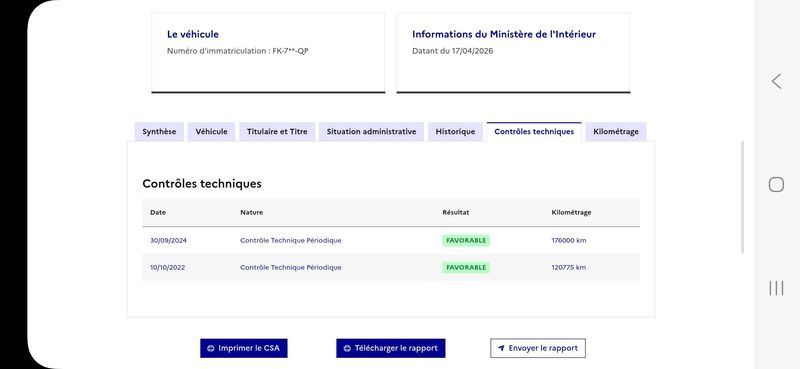Select the 30/09/2024 contrôle technique row
The image size is (800, 369).
pos(391,240)
